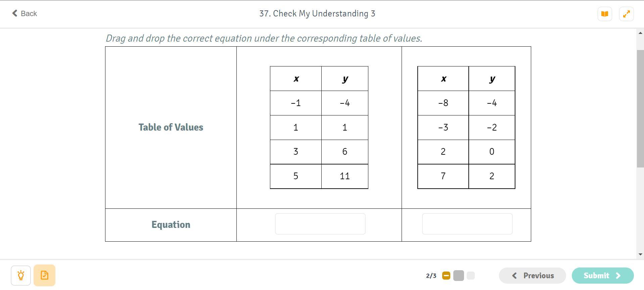Select the third light progress indicator
This screenshot has width=644, height=290.
click(x=471, y=276)
